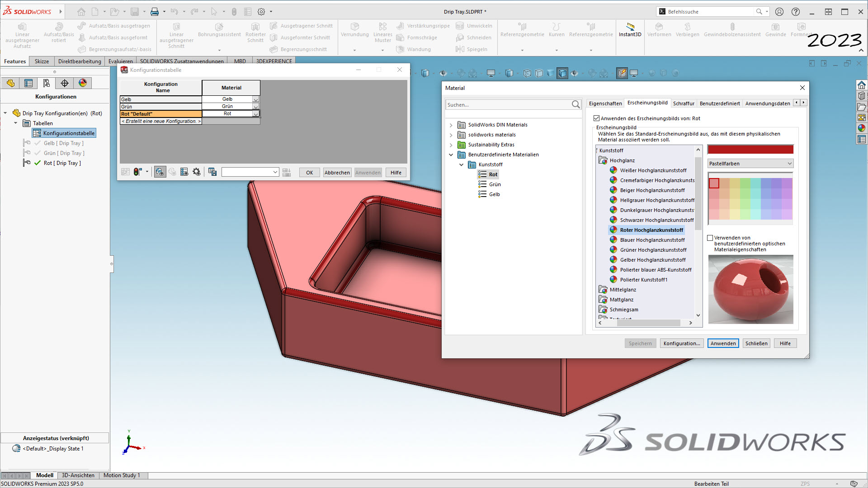Click the red sphere appearance preview thumbnail
The height and width of the screenshot is (488, 868).
[x=750, y=289]
